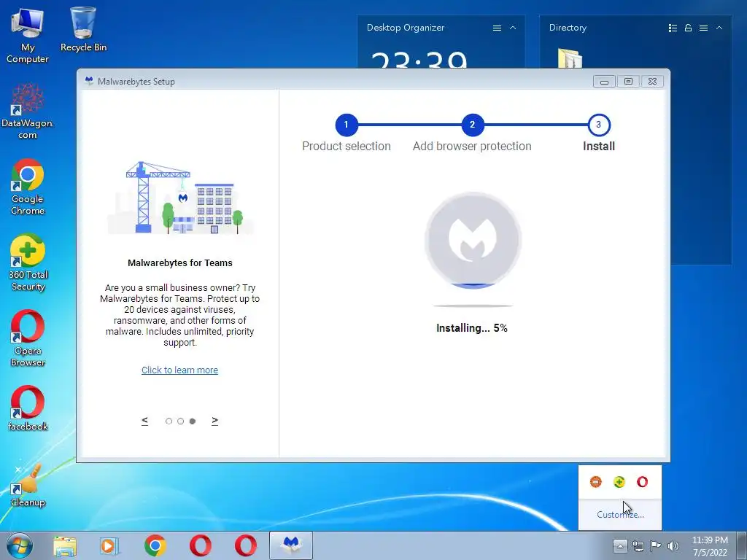747x560 pixels.
Task: Open Directory panel hamburger menu
Action: tap(703, 28)
